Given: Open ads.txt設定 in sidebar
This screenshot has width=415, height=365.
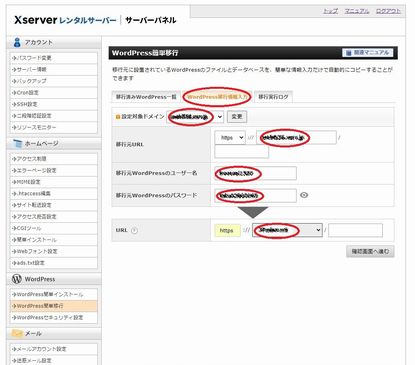Looking at the screenshot, I should [54, 263].
